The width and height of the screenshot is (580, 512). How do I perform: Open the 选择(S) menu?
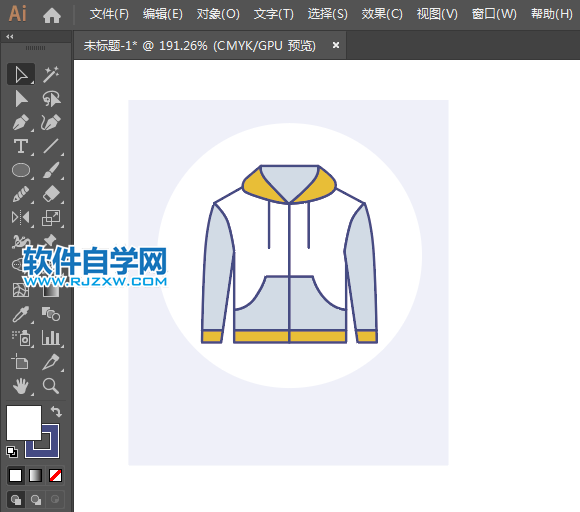click(x=328, y=14)
